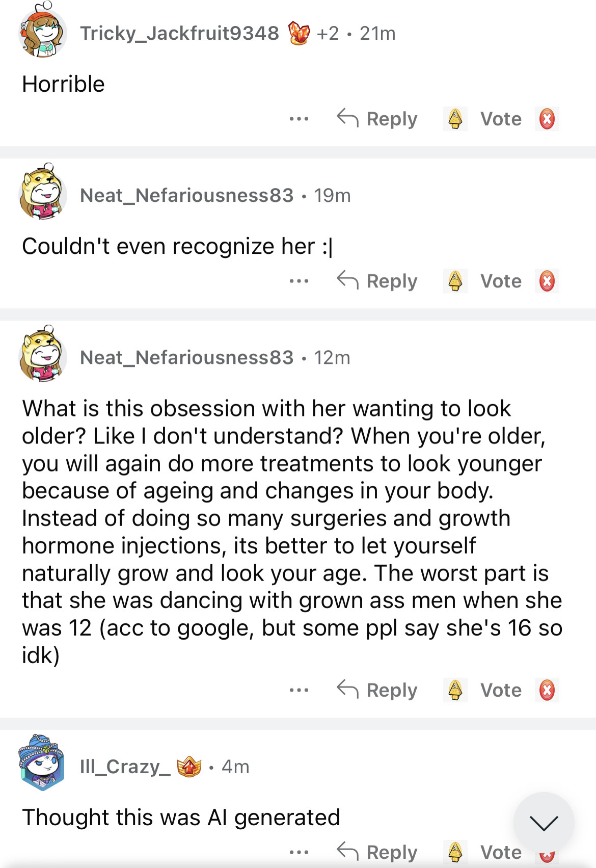The width and height of the screenshot is (596, 868).
Task: Downvote "Couldn't even recognize her" comment
Action: pos(547,281)
